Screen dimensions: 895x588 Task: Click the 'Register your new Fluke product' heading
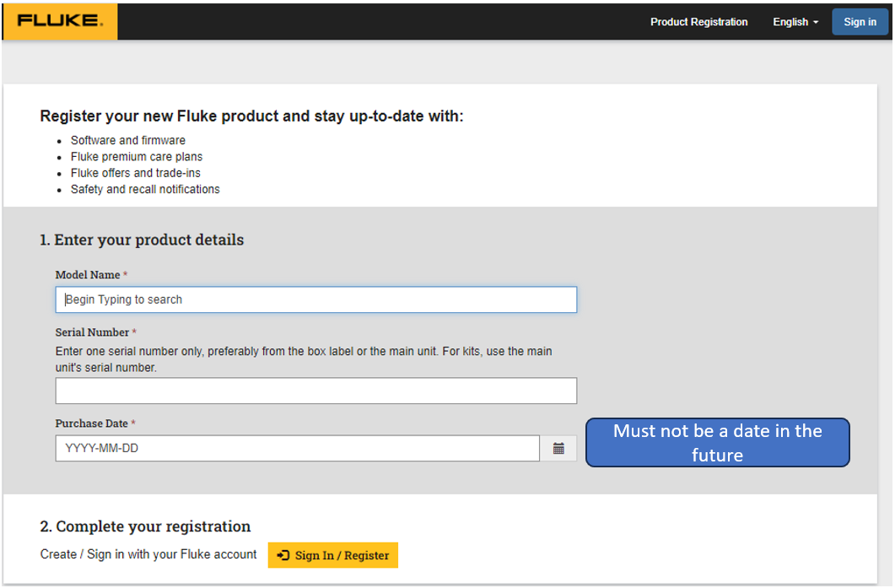tap(251, 116)
